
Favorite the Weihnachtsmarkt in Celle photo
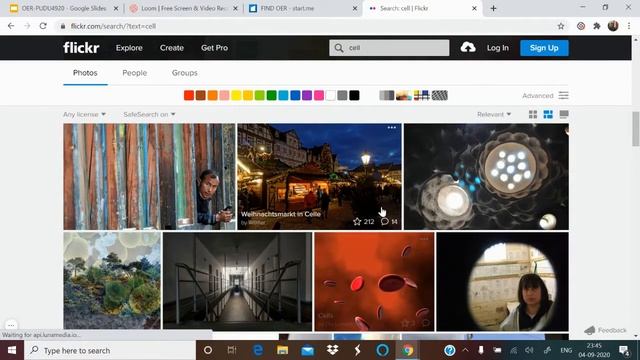click(357, 222)
